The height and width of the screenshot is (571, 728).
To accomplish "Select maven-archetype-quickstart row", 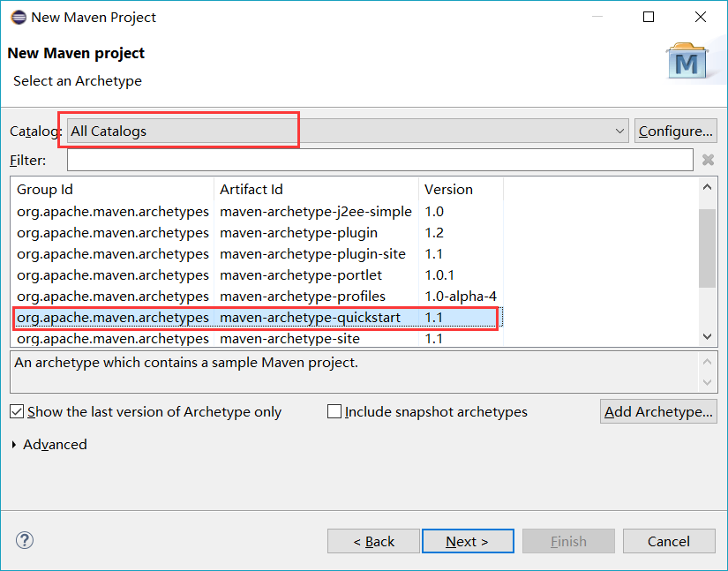I will tap(258, 318).
